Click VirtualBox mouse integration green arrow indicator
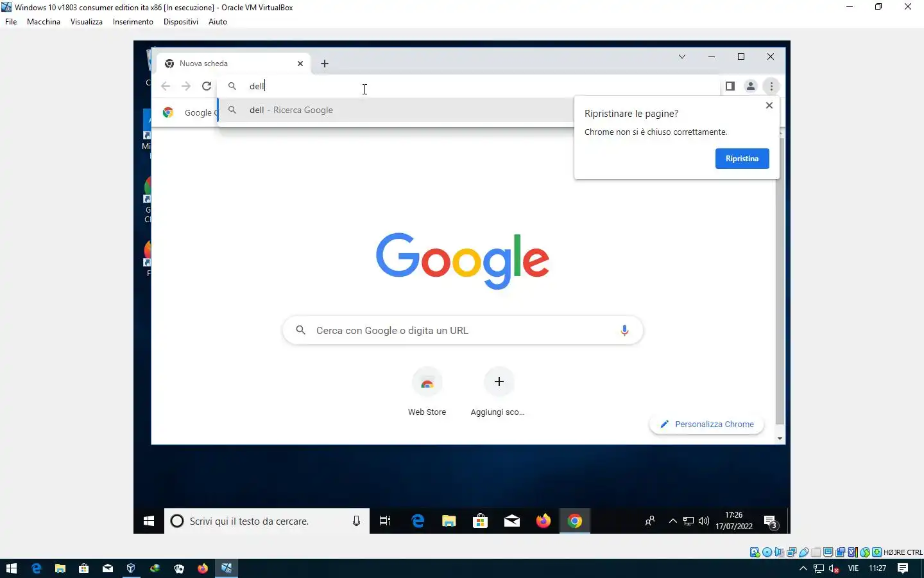This screenshot has width=924, height=578. 865,552
